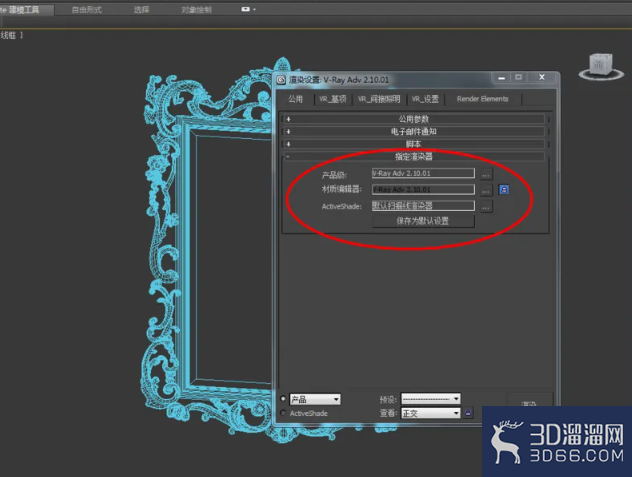Collapse the 指定渲染器 rollout

[x=414, y=156]
